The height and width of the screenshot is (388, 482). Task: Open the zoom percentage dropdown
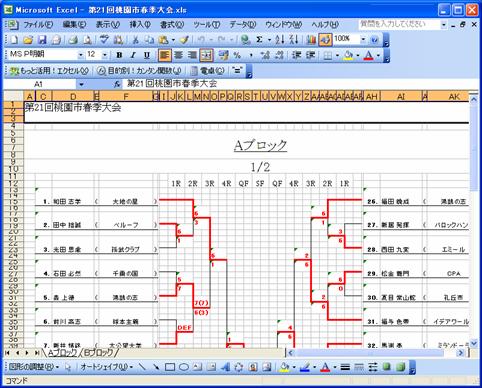coord(363,40)
